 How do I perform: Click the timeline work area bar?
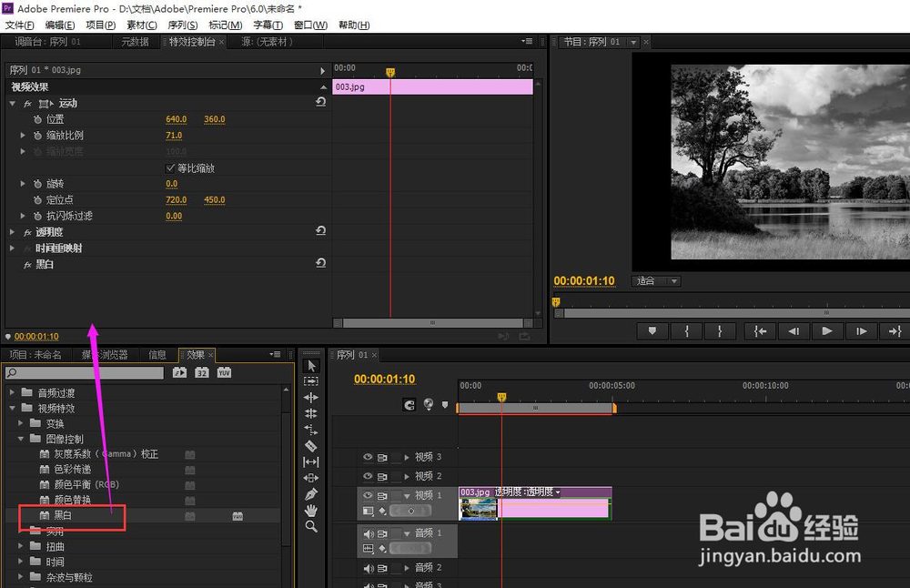(x=535, y=408)
